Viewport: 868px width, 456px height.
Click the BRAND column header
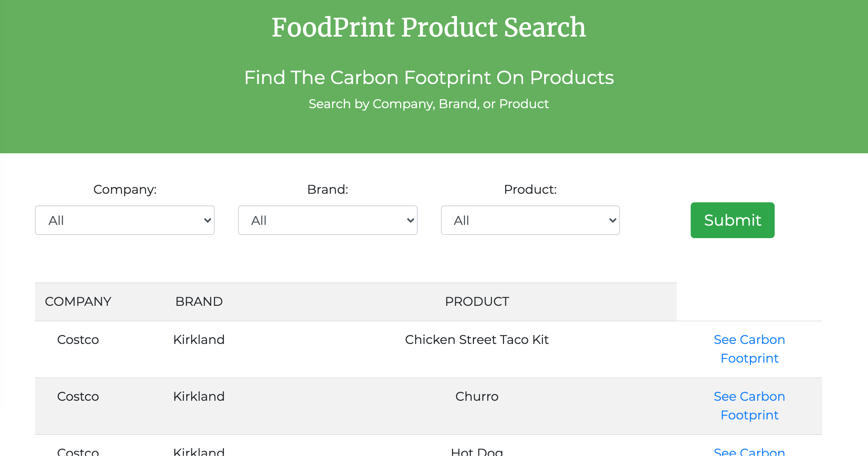click(x=199, y=302)
